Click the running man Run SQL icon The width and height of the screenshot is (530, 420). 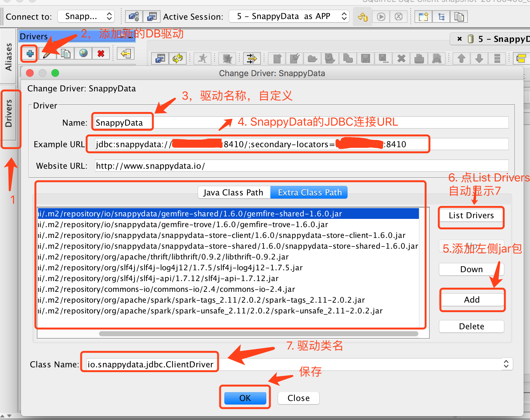pos(203,58)
